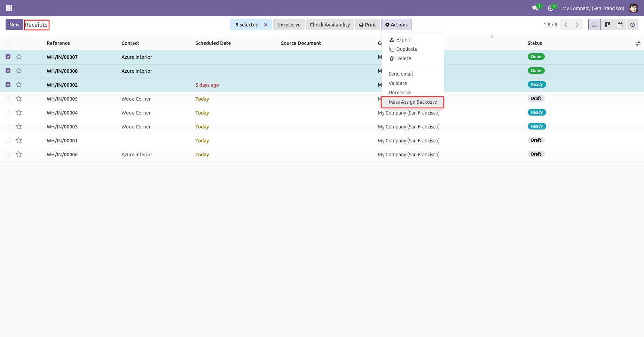Uncheck the WH/IN/00008 row checkbox
Screen dimensions: 644x337
pos(8,71)
